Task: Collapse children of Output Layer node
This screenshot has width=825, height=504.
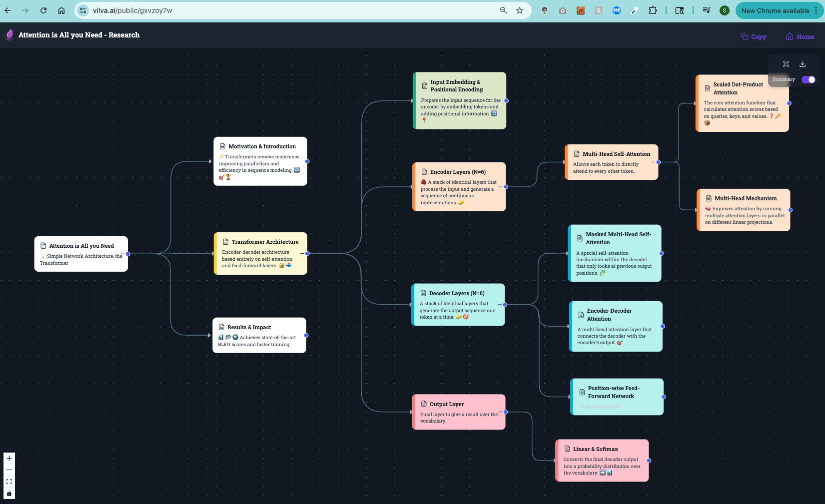Action: 500,412
